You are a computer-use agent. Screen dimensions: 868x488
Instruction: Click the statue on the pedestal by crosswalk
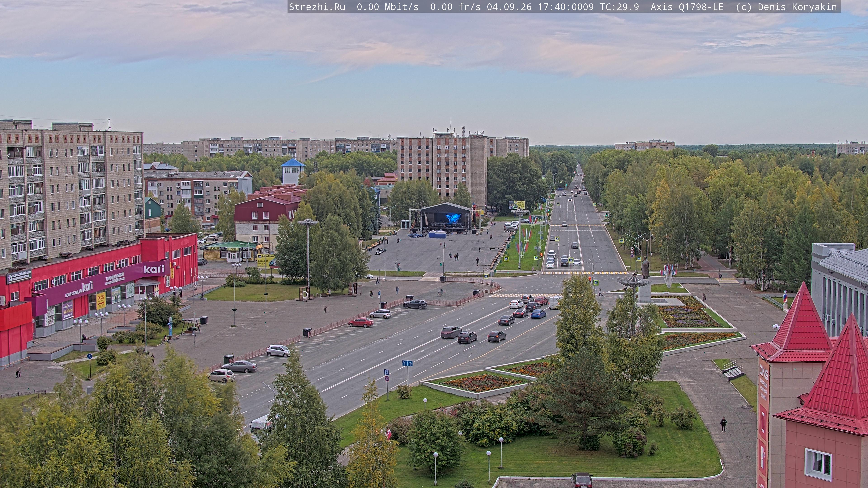[x=645, y=267]
